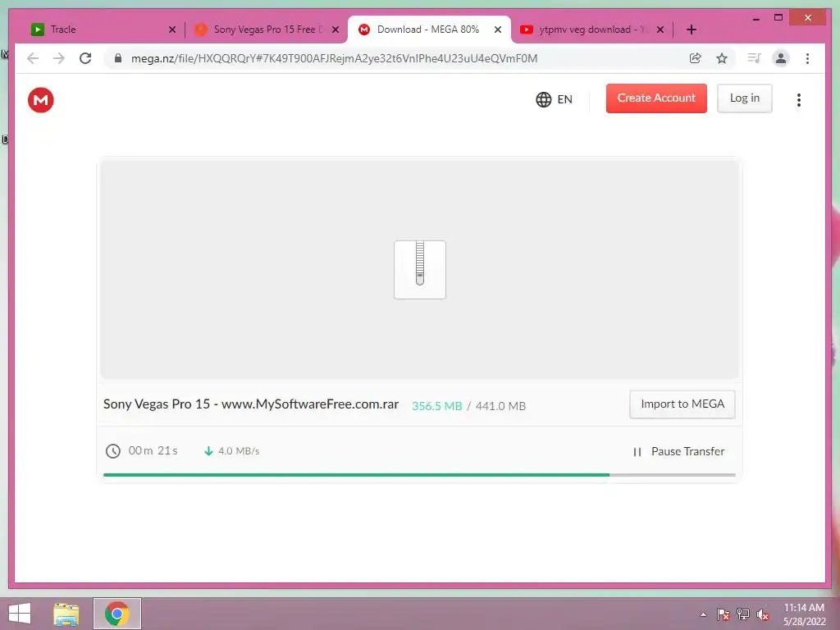The width and height of the screenshot is (840, 630).
Task: Click the browser back arrow
Action: [x=33, y=58]
